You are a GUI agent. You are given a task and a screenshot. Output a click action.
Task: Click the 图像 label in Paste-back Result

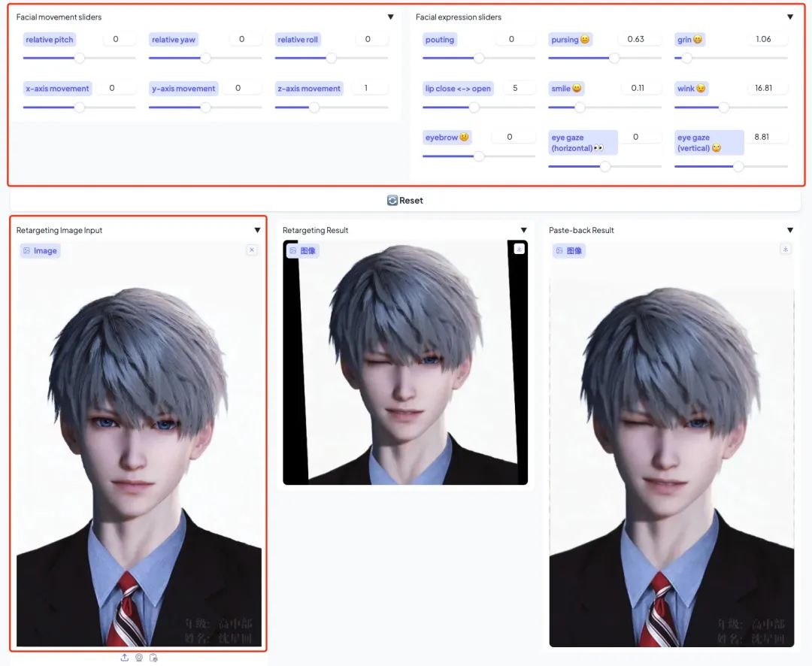(x=568, y=250)
